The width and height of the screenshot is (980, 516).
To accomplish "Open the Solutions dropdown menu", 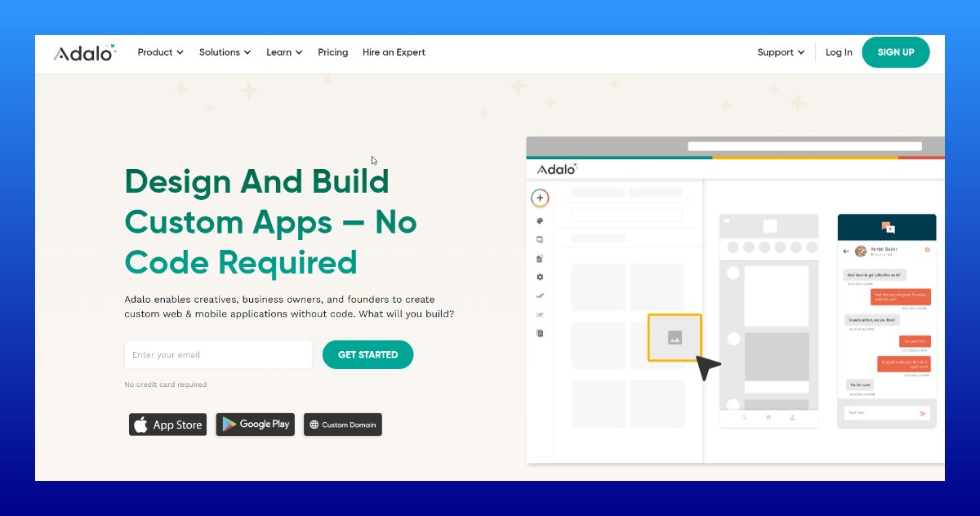I will click(x=225, y=52).
